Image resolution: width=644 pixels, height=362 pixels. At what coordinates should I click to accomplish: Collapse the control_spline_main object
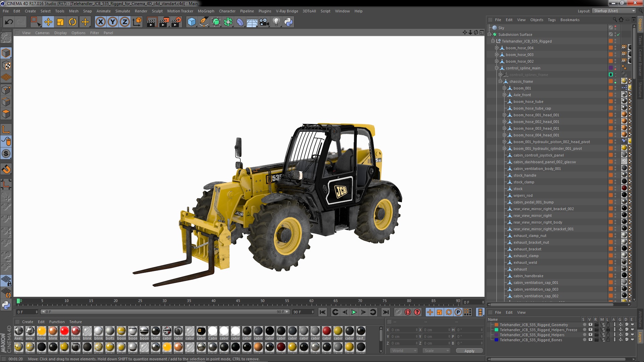[x=497, y=68]
